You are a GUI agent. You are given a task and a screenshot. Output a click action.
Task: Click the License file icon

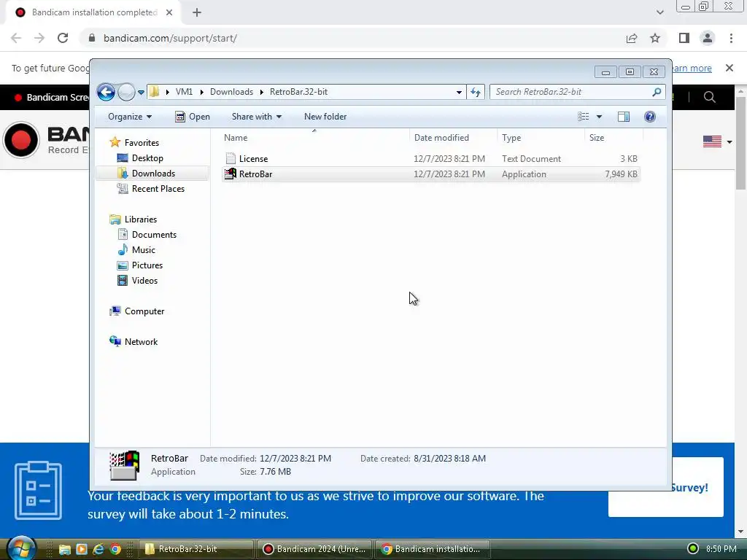pos(231,158)
